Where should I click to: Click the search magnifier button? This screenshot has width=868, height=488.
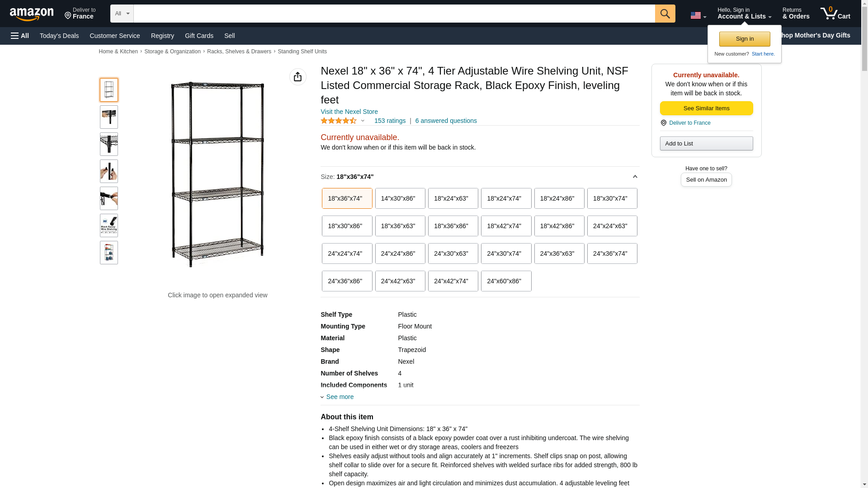coord(665,14)
